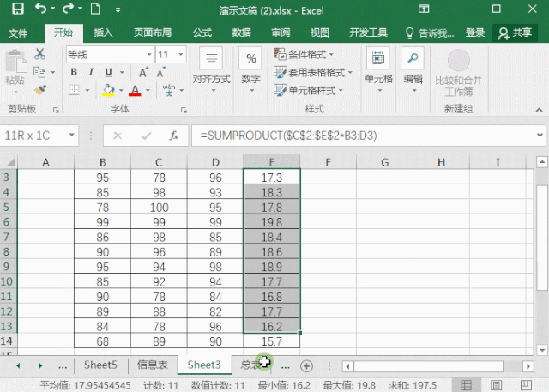Open Insert Function fx dialog

(174, 136)
